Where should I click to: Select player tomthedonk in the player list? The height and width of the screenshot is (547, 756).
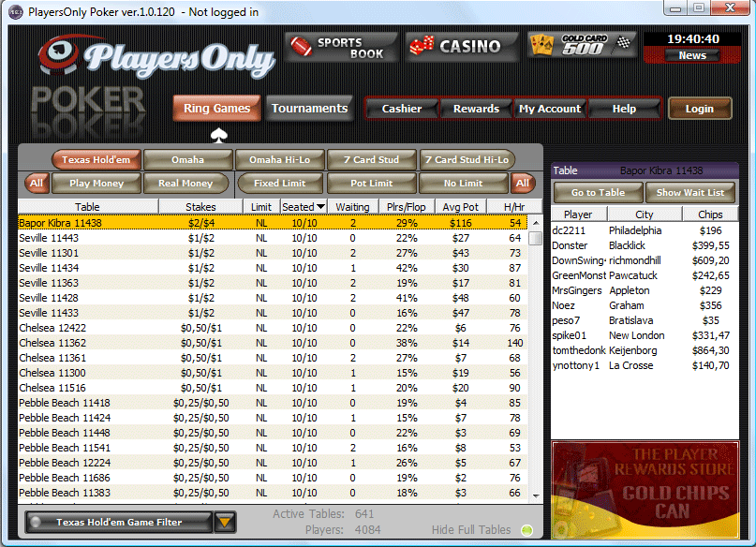point(645,350)
